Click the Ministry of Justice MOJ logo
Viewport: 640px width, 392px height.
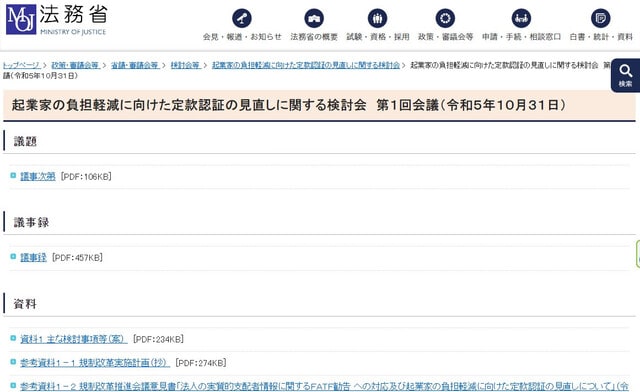click(x=21, y=19)
